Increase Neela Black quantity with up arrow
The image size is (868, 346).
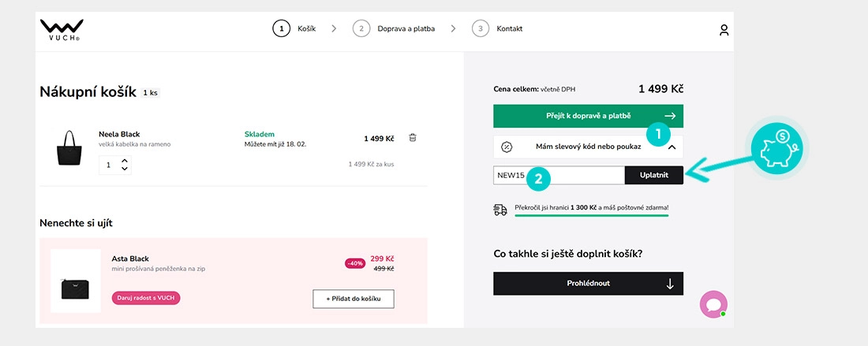pyautogui.click(x=125, y=161)
